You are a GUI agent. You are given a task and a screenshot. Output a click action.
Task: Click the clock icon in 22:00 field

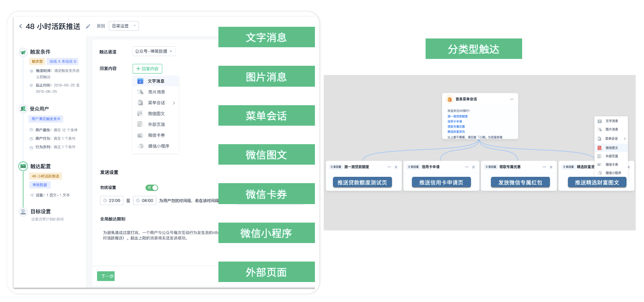coord(104,200)
